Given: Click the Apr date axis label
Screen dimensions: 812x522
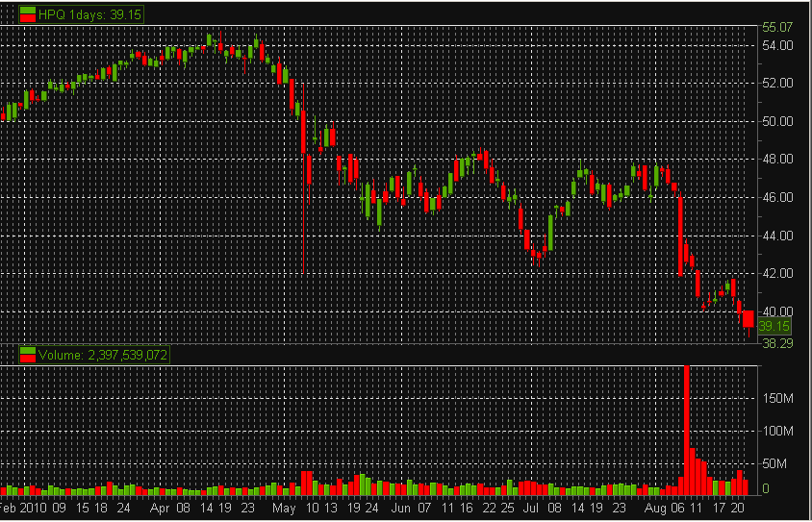Looking at the screenshot, I should point(160,508).
